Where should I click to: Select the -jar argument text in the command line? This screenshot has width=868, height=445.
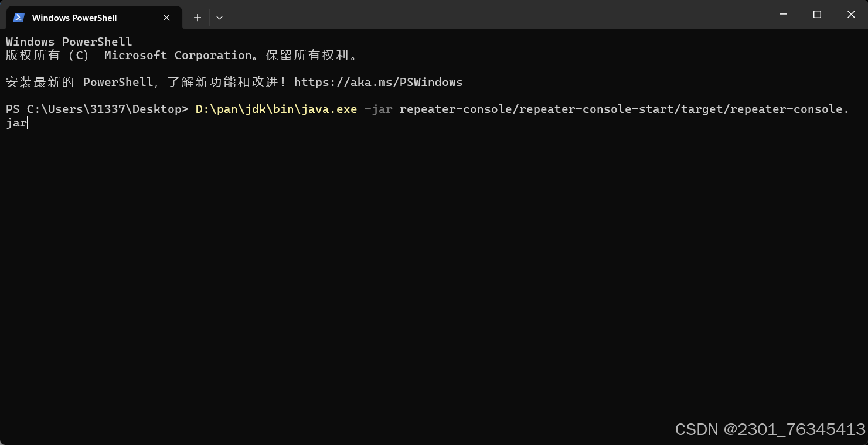[379, 109]
